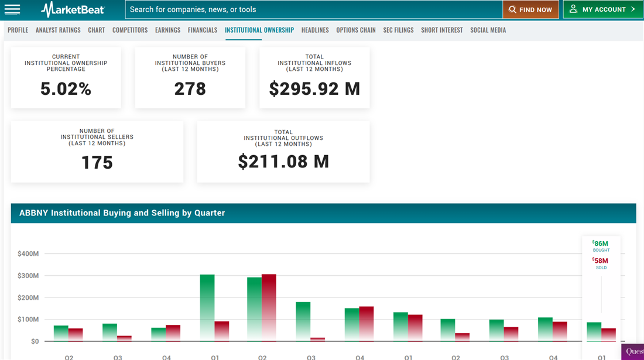Select the Competitors tab
This screenshot has width=644, height=360.
[130, 30]
